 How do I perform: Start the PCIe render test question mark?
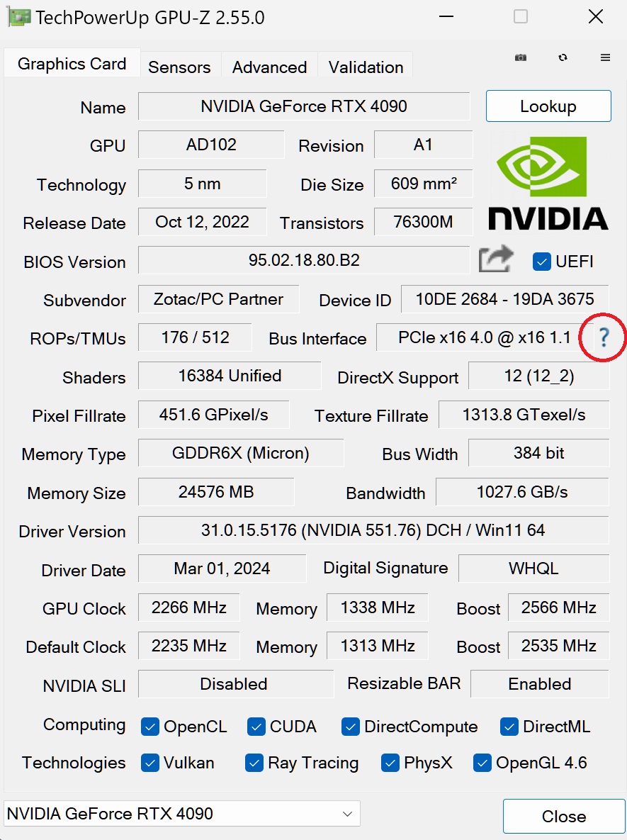click(x=603, y=339)
